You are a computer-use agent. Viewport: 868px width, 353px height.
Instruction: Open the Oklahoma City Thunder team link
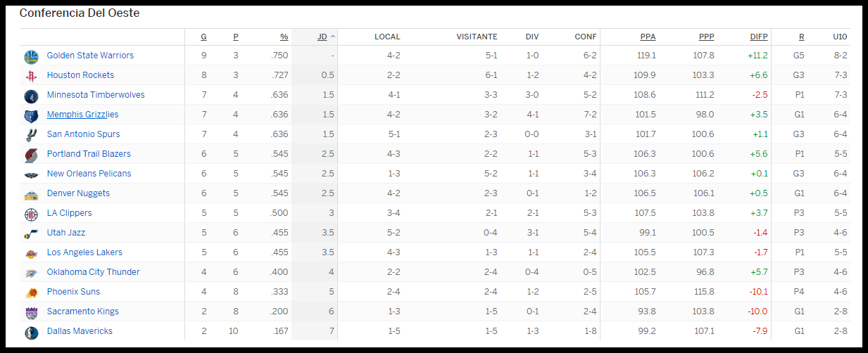pyautogui.click(x=93, y=272)
